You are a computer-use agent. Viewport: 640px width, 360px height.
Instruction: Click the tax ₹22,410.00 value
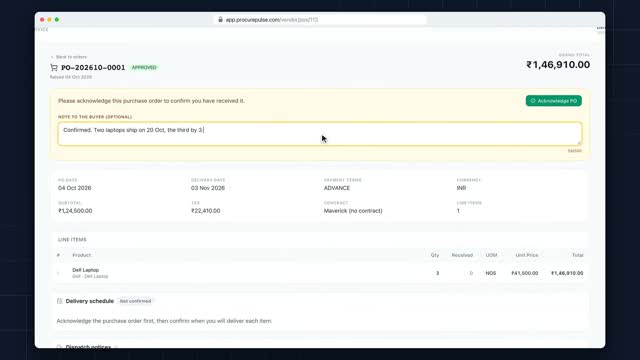point(206,211)
